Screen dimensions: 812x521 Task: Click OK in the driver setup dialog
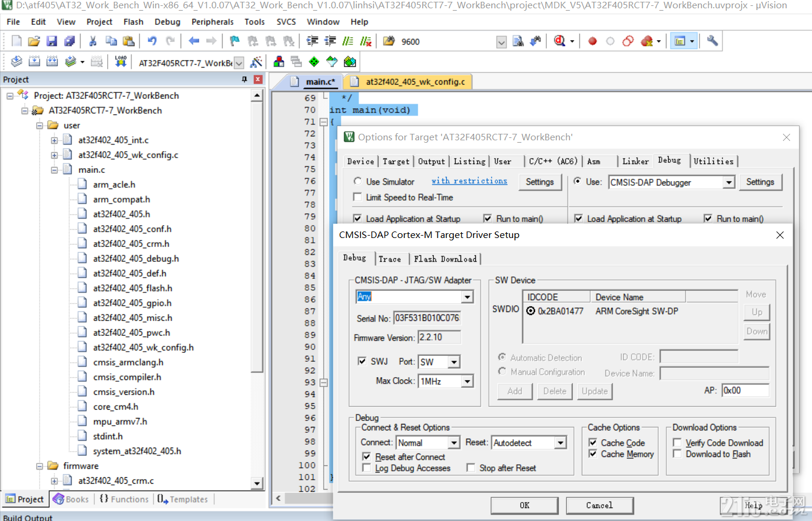(524, 506)
